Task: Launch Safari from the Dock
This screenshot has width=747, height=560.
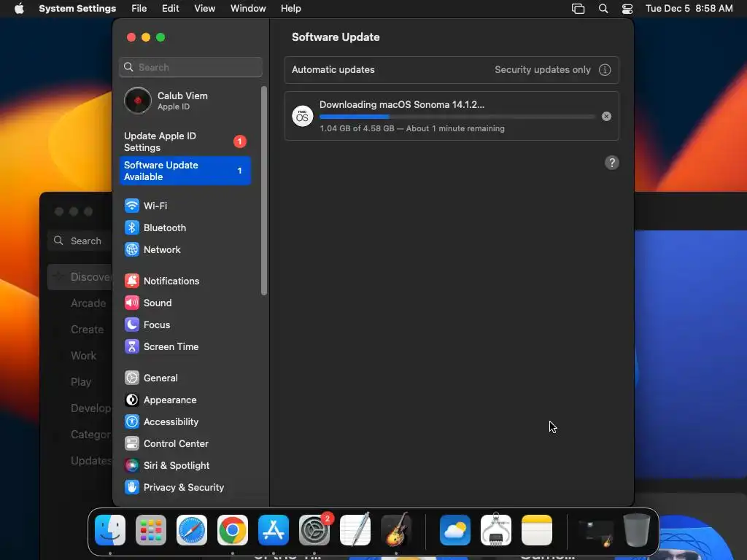Action: pyautogui.click(x=192, y=530)
